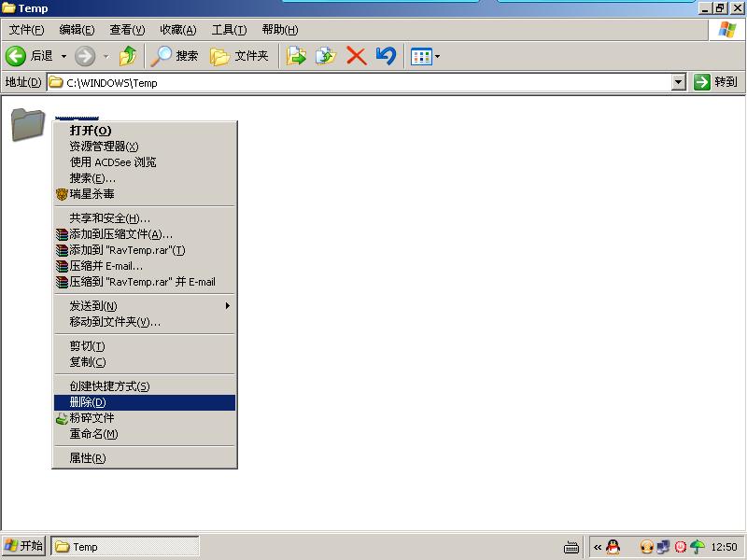Select 粉碎文件 from the context menu
747x560 pixels.
point(92,418)
